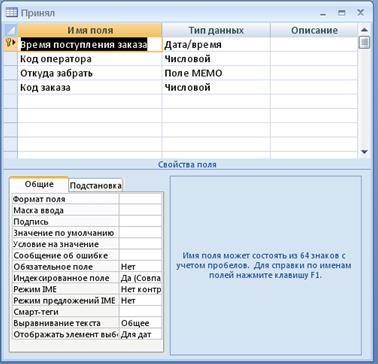This screenshot has width=378, height=364.
Task: Select the Код оператора field name
Action: pos(56,59)
